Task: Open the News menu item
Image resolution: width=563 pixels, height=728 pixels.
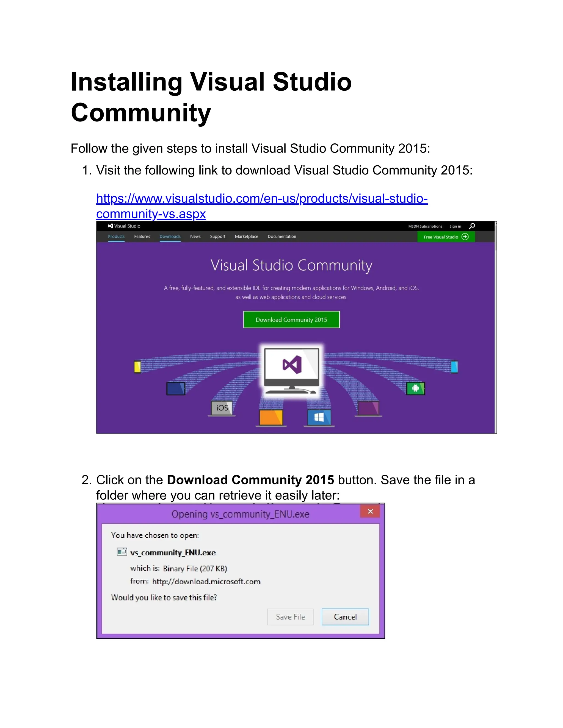Action: 195,237
